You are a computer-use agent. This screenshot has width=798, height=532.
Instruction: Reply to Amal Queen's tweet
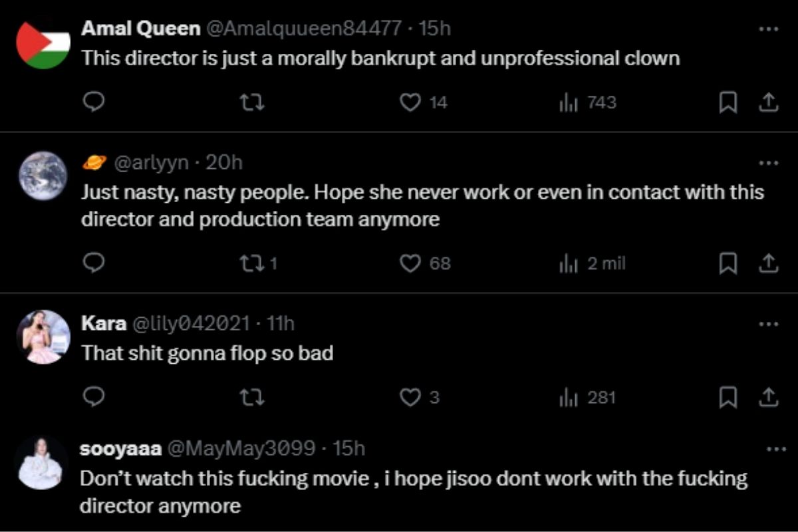pyautogui.click(x=94, y=102)
